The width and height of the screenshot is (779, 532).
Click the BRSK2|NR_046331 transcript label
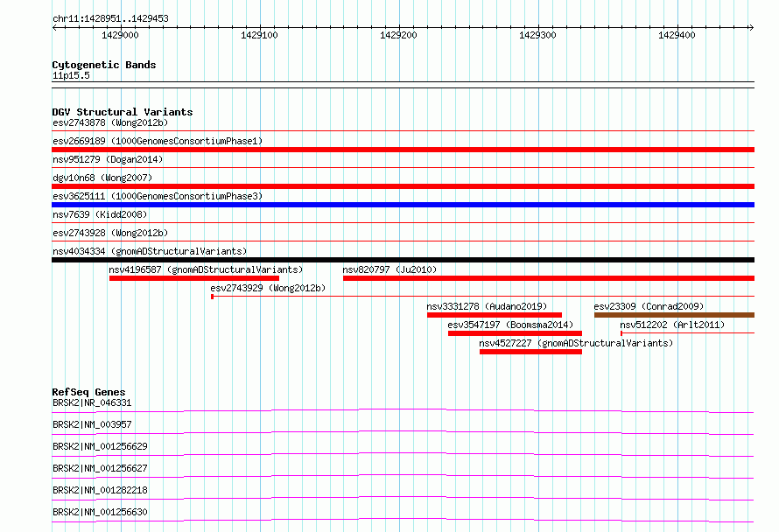(x=92, y=402)
